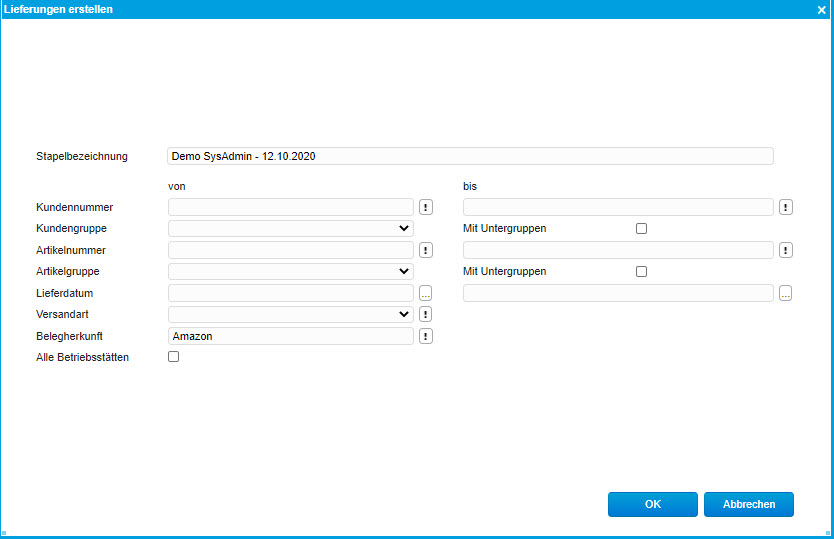
Task: Tick the Alle Betriebsstätten checkbox
Action: (174, 356)
